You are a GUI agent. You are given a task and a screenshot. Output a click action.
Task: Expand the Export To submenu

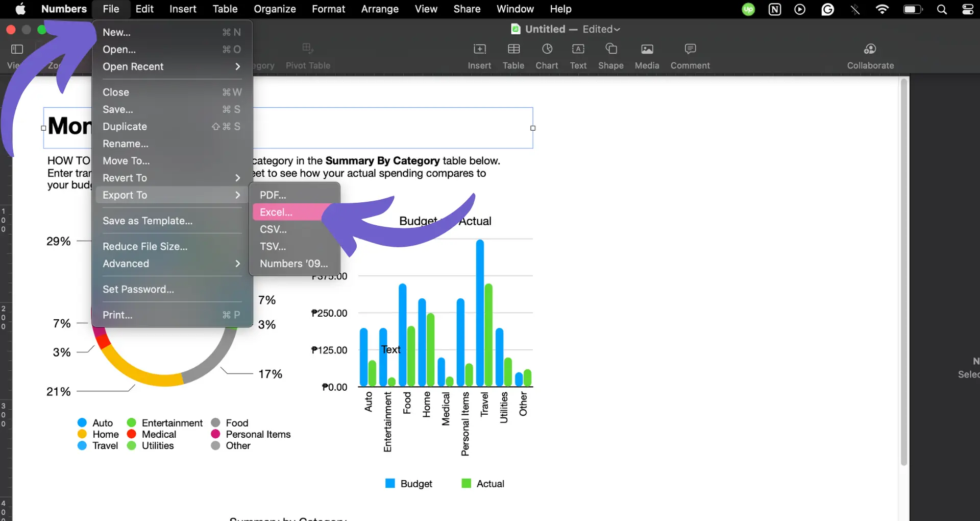click(x=171, y=195)
